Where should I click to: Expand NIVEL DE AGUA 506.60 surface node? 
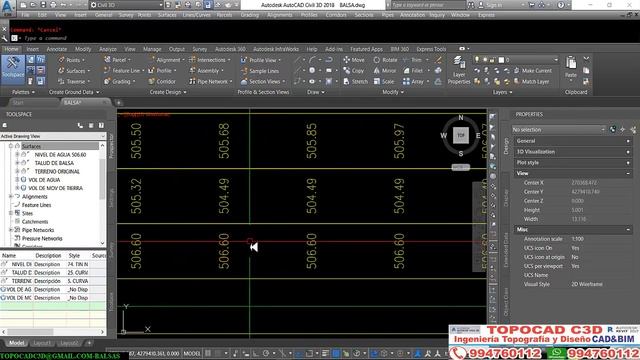17,155
